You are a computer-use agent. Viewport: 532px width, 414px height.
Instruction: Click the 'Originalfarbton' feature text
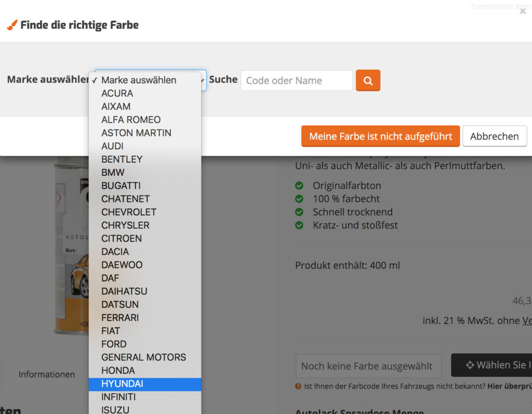347,186
